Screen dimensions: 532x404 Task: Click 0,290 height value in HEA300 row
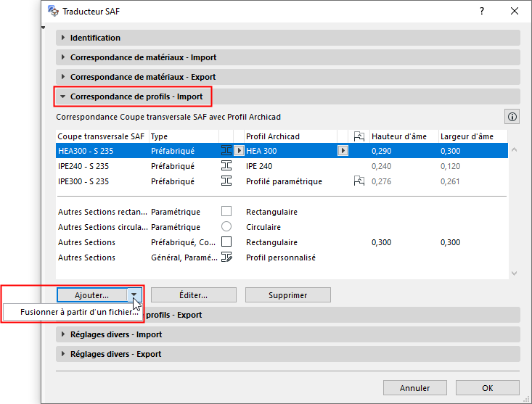tap(381, 151)
